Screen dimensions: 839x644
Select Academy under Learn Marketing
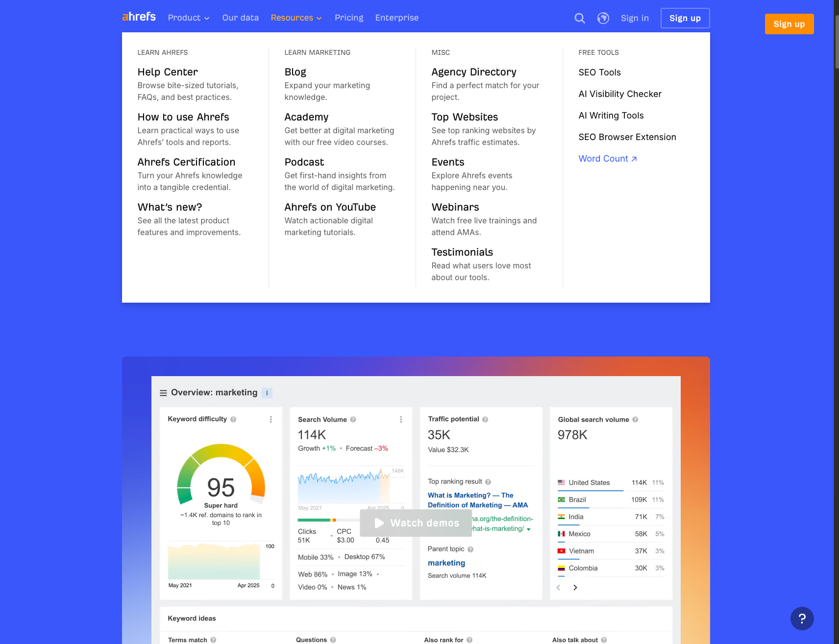(306, 117)
